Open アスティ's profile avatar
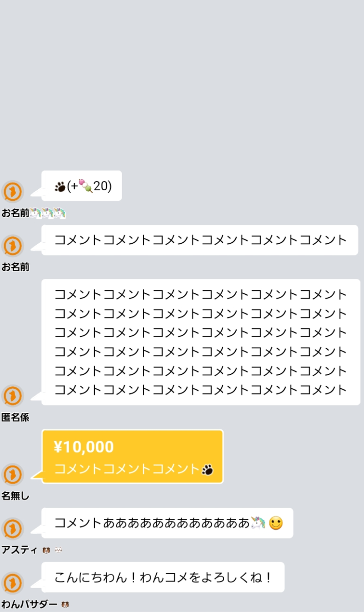This screenshot has height=612, width=364. 12,529
